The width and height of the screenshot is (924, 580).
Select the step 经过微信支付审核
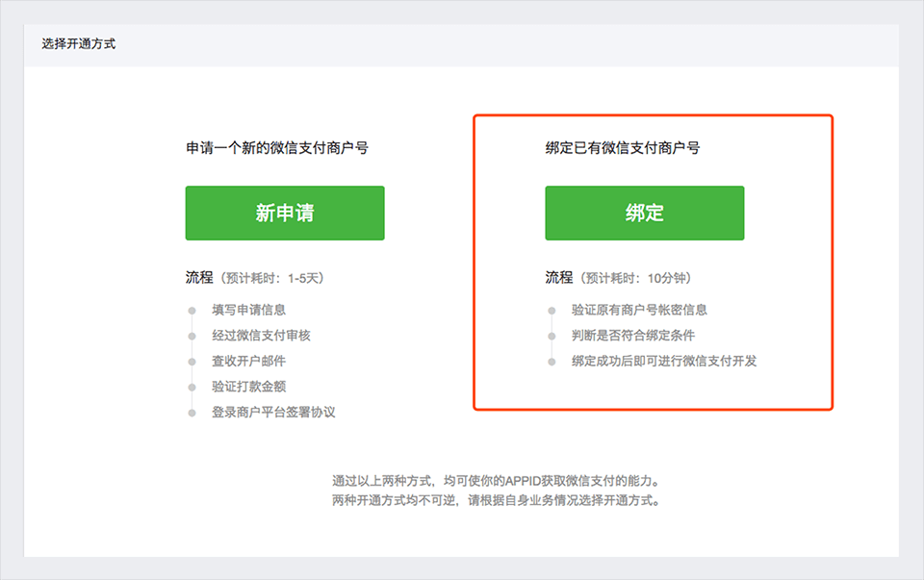(x=261, y=336)
